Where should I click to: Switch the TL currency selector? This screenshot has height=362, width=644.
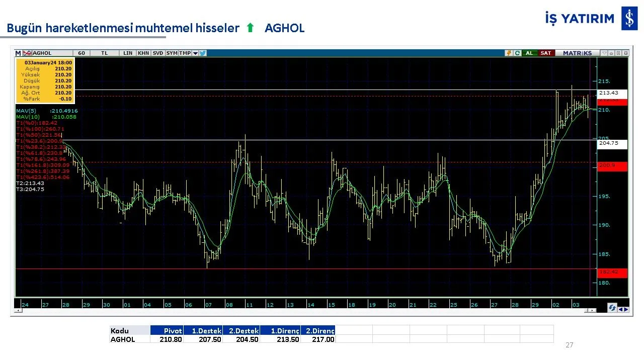[x=104, y=53]
